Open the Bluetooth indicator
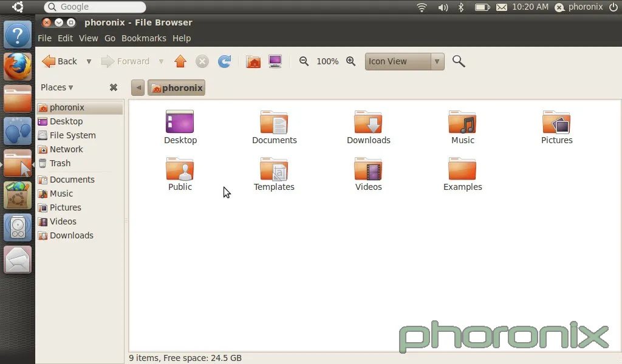622x364 pixels. tap(460, 7)
